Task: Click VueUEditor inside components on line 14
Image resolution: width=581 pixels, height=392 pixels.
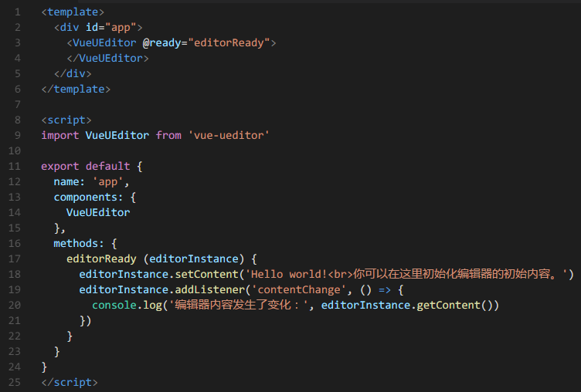Action: pyautogui.click(x=98, y=212)
